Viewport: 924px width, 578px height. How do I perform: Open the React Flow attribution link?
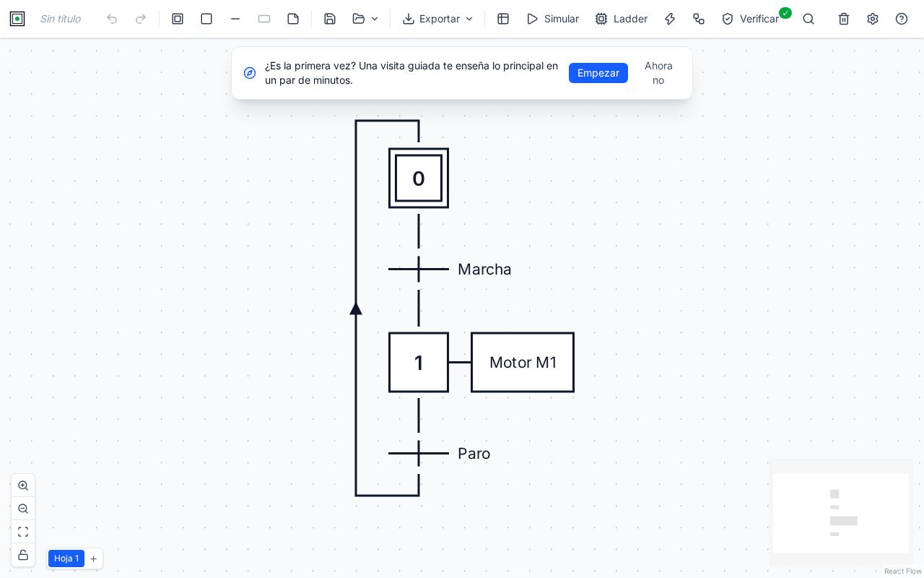pos(903,571)
